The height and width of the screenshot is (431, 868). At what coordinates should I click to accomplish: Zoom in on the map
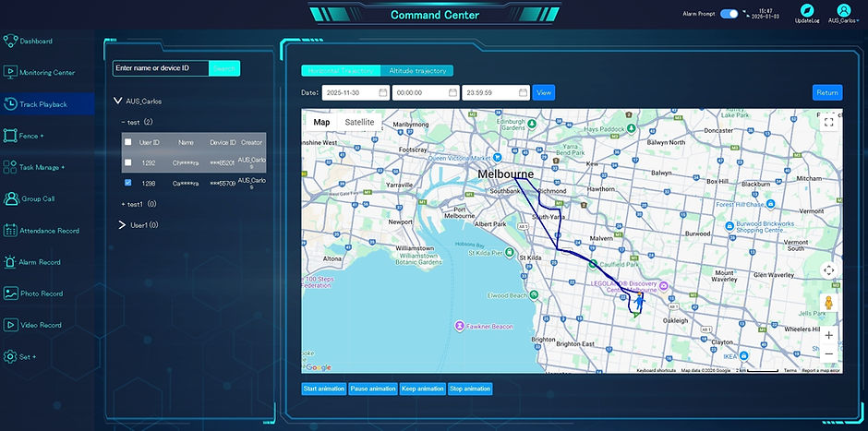pos(828,335)
